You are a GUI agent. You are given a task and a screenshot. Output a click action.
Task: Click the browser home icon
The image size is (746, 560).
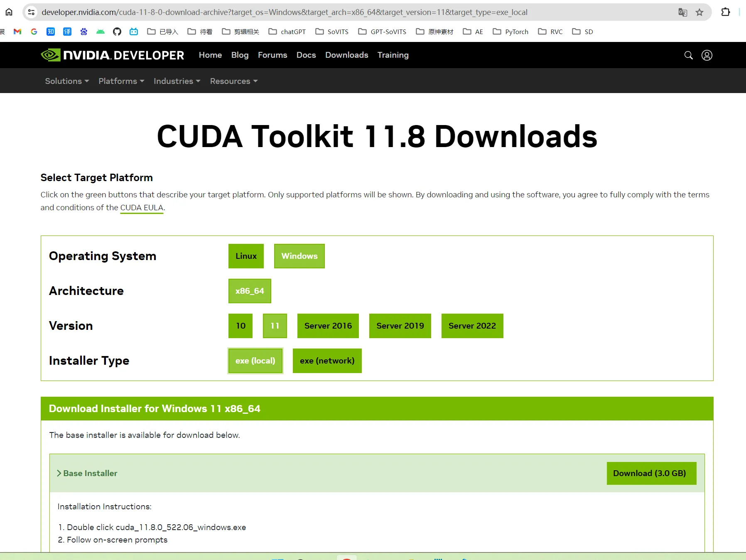tap(9, 12)
